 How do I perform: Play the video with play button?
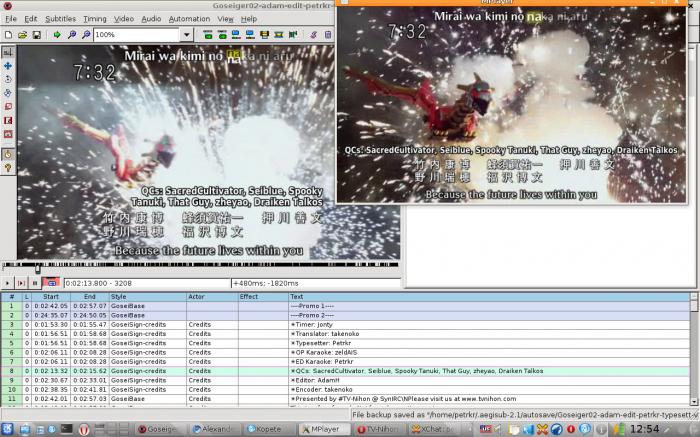8,283
